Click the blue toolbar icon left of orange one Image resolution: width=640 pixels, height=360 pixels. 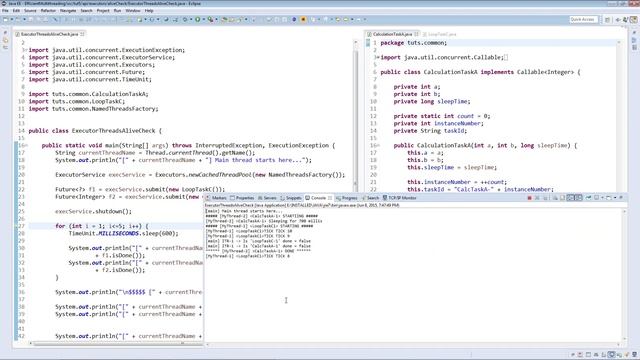point(294,19)
